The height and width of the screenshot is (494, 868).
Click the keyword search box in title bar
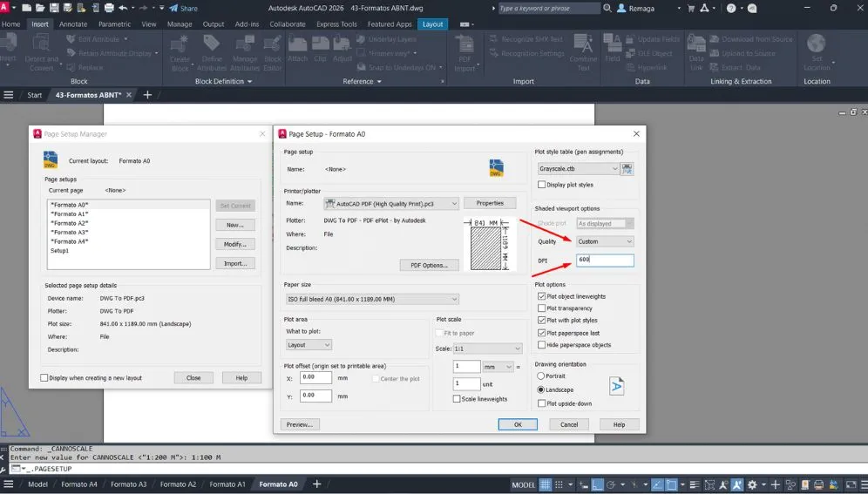(549, 9)
